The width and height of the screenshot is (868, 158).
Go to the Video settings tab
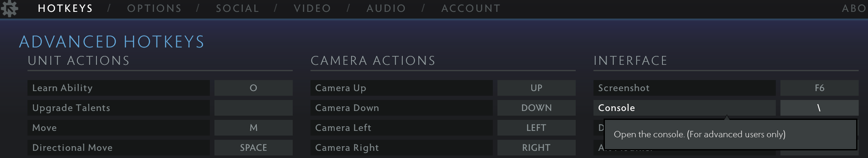tap(312, 8)
